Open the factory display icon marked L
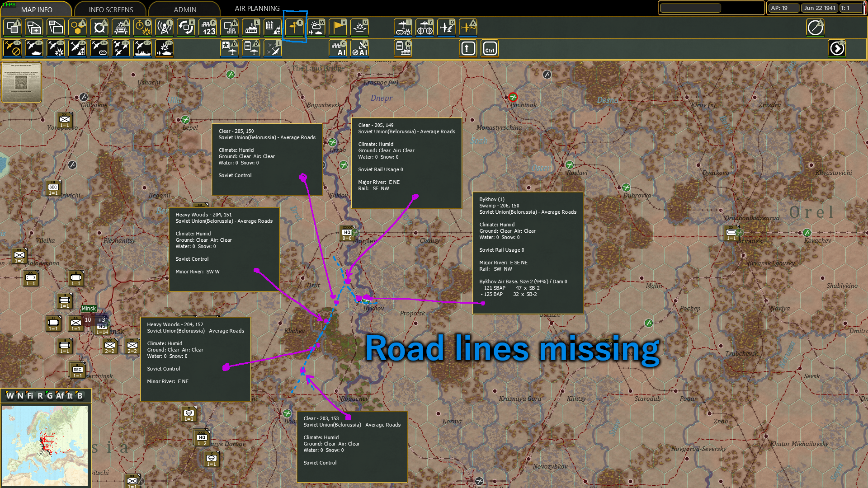This screenshot has width=868, height=488. 251,27
